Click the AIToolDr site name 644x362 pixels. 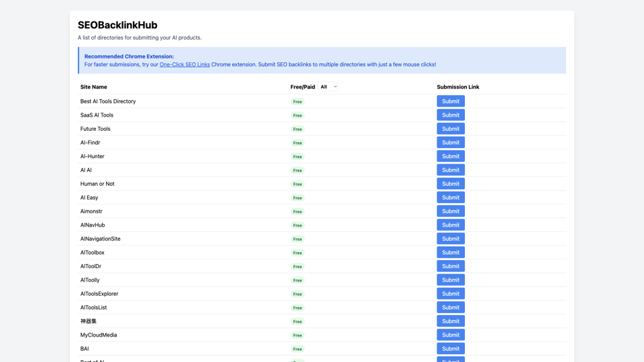pos(91,266)
